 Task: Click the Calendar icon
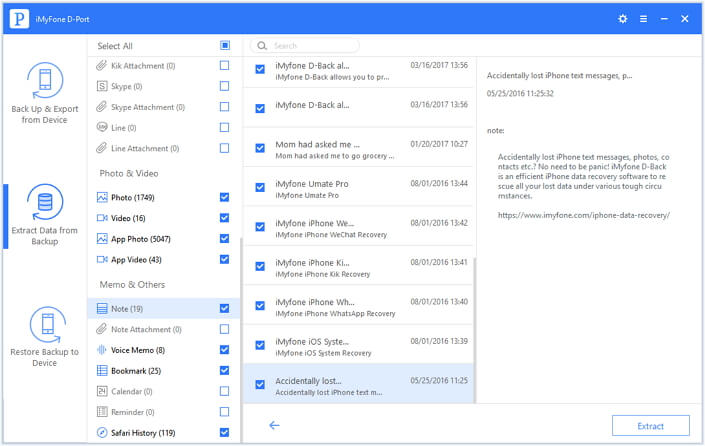102,391
